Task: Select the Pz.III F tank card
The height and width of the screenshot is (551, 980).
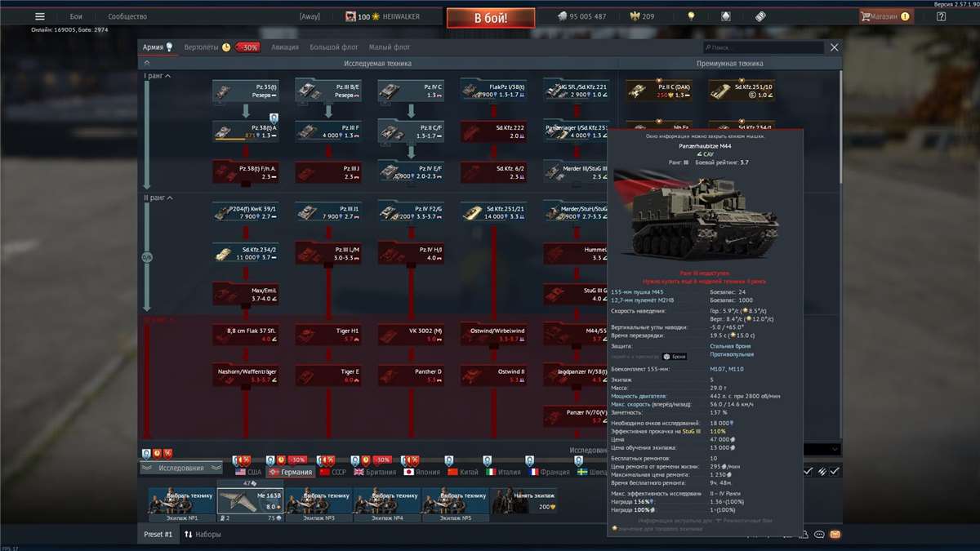Action: pyautogui.click(x=328, y=131)
